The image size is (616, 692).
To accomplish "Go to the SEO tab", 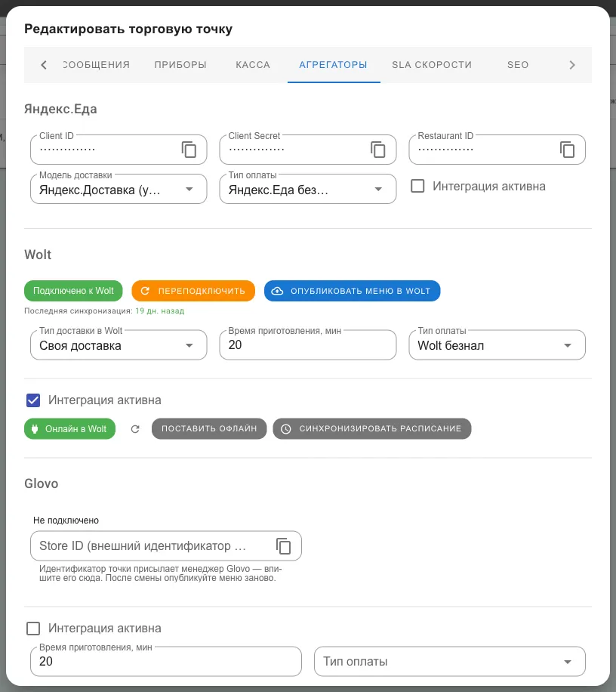I will pos(518,65).
